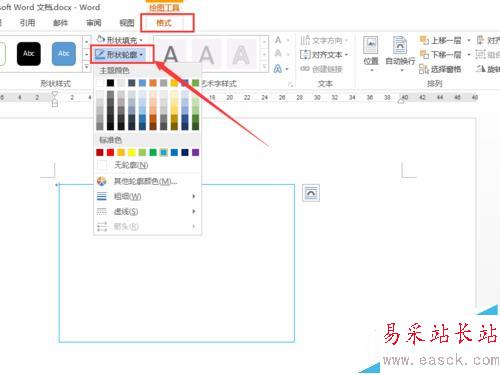500x375 pixels.
Task: Pick the gold theme color in top row
Action: [174, 83]
